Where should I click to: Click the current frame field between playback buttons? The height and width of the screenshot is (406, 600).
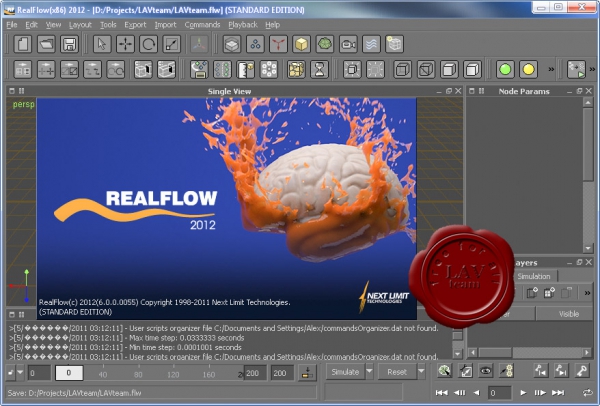[499, 393]
